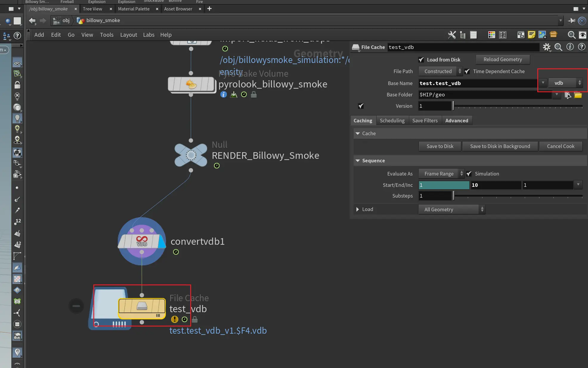Viewport: 588px width, 368px height.
Task: Switch to the Save Filters tab
Action: pos(425,121)
